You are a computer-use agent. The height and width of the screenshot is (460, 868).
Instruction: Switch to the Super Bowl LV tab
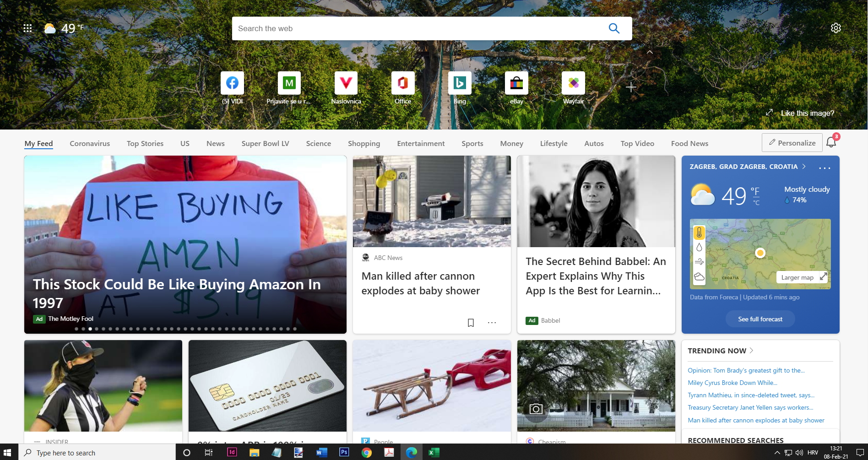click(x=266, y=144)
